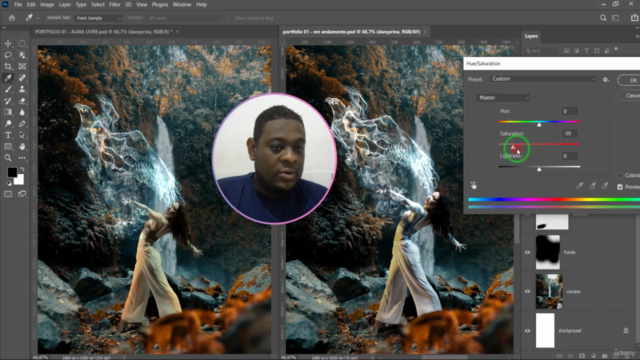Open the Search icon at top right
Screen dimensions: 640x360
click(x=603, y=18)
